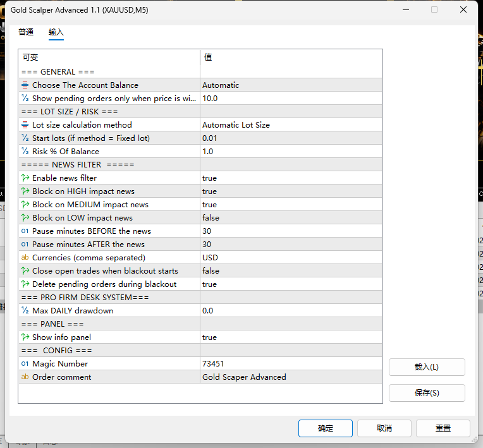Toggle Block on MEDIUM impact news value
Viewport: 483px width, 448px height.
coord(291,205)
